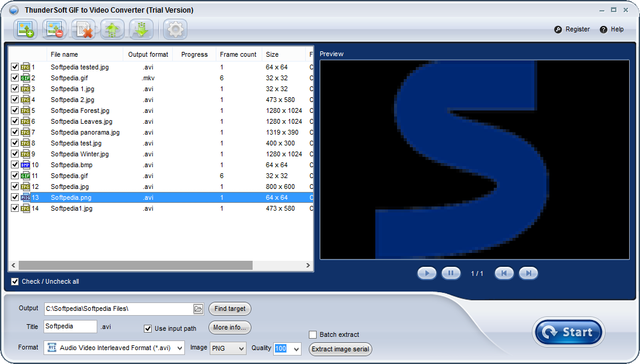Click the Move up green arrow icon
640x364 pixels.
[x=112, y=30]
